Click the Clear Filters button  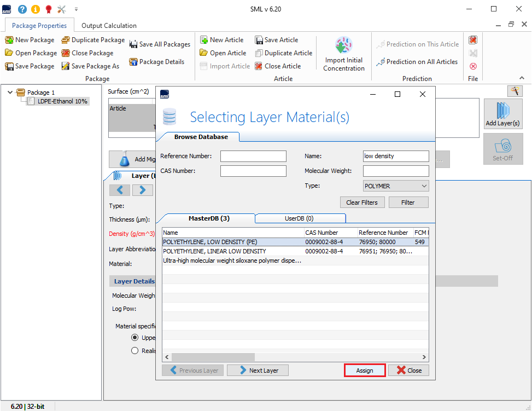click(x=361, y=202)
